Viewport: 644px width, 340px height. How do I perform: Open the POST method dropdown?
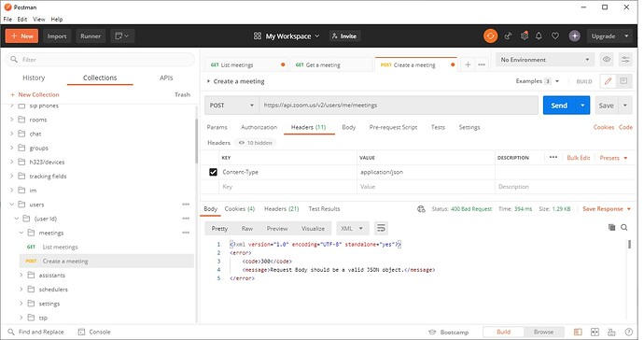tap(231, 106)
